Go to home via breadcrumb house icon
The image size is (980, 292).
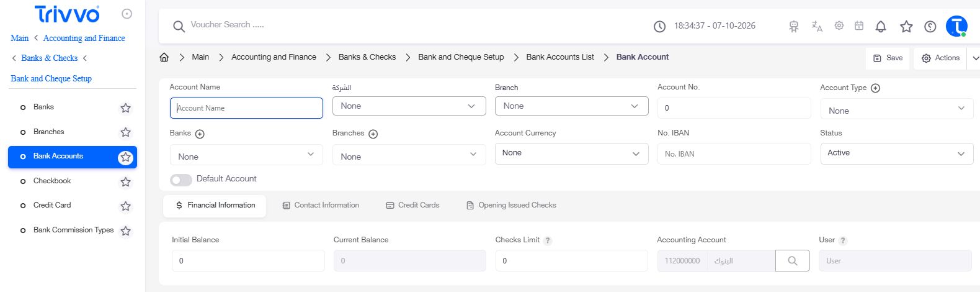(x=164, y=57)
